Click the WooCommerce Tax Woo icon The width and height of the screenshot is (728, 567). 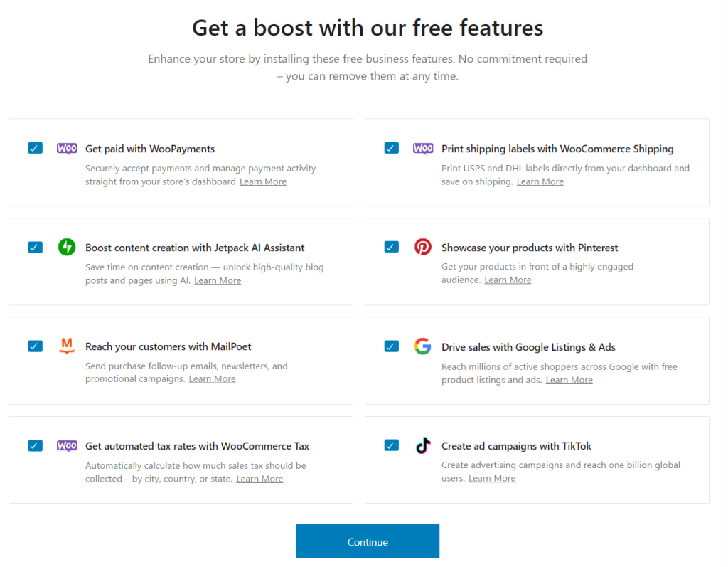pos(66,445)
